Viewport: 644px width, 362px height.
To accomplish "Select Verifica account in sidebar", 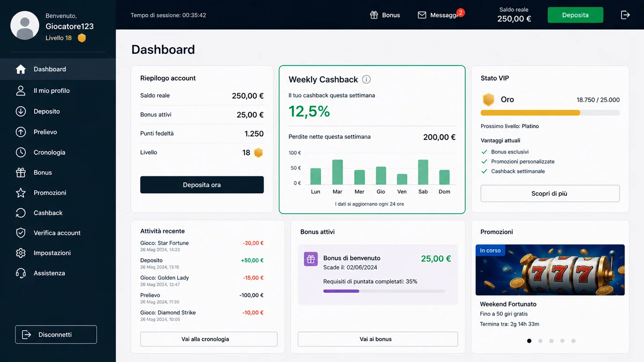I will pyautogui.click(x=58, y=233).
